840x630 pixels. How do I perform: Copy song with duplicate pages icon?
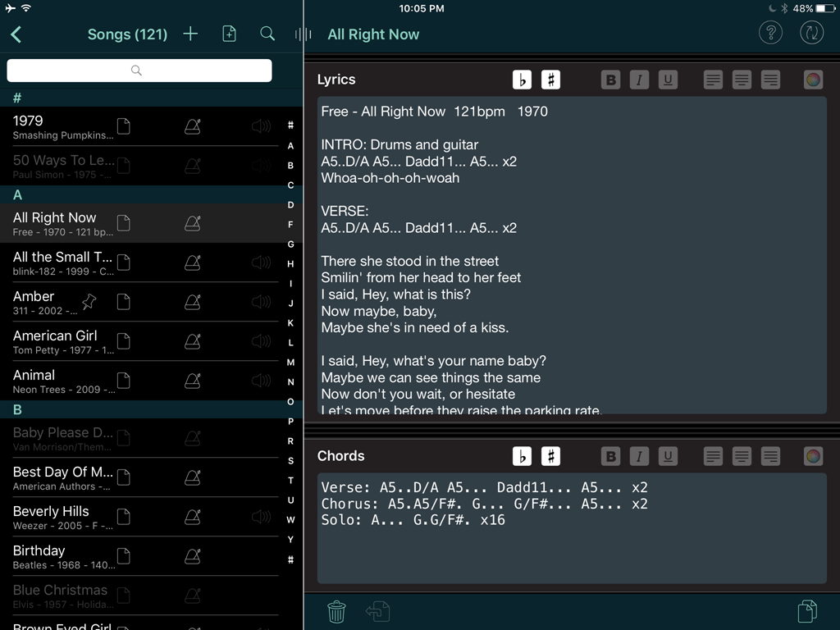(x=807, y=611)
